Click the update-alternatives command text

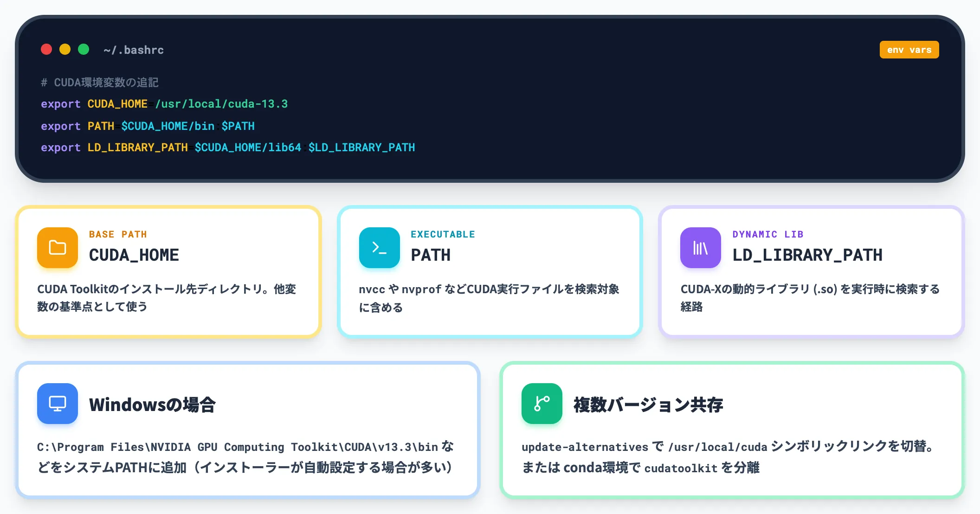[585, 447]
